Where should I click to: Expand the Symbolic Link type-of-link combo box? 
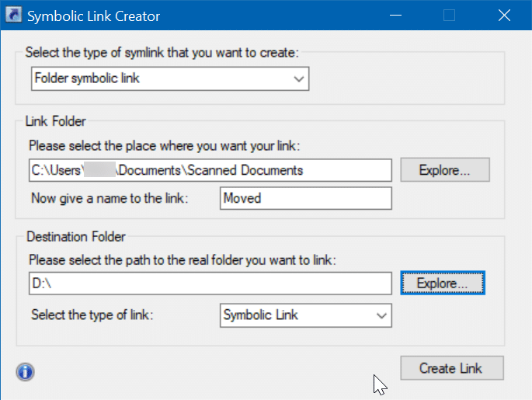pyautogui.click(x=306, y=315)
